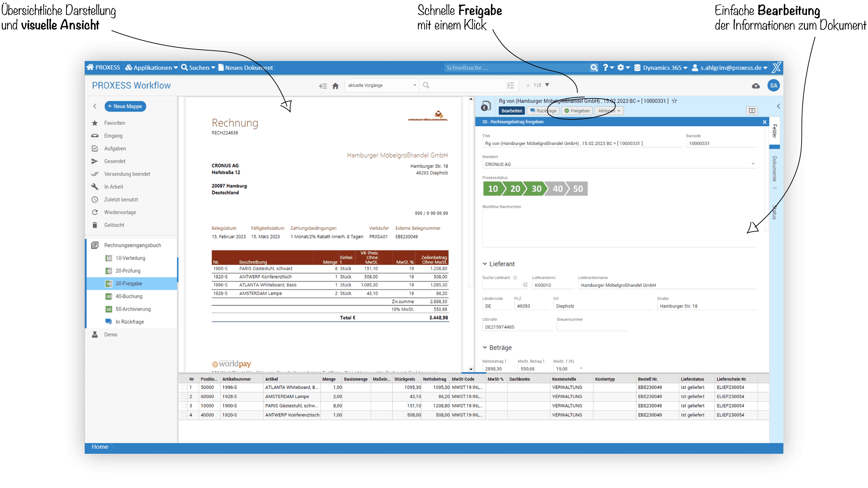Screen dimensions: 868x488
Task: Select the 40-Buchung folder in sidebar
Action: (129, 296)
